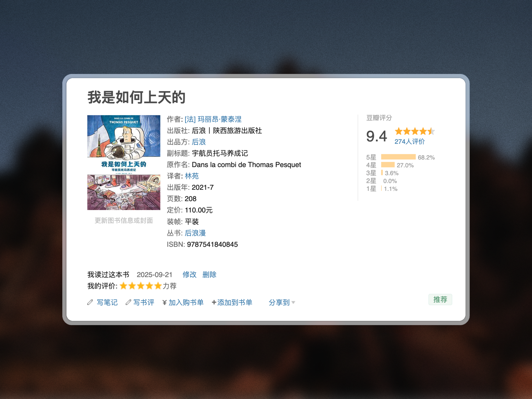Viewport: 532px width, 399px height.
Task: Click the fifth star in 我的评价
Action: [x=158, y=286]
